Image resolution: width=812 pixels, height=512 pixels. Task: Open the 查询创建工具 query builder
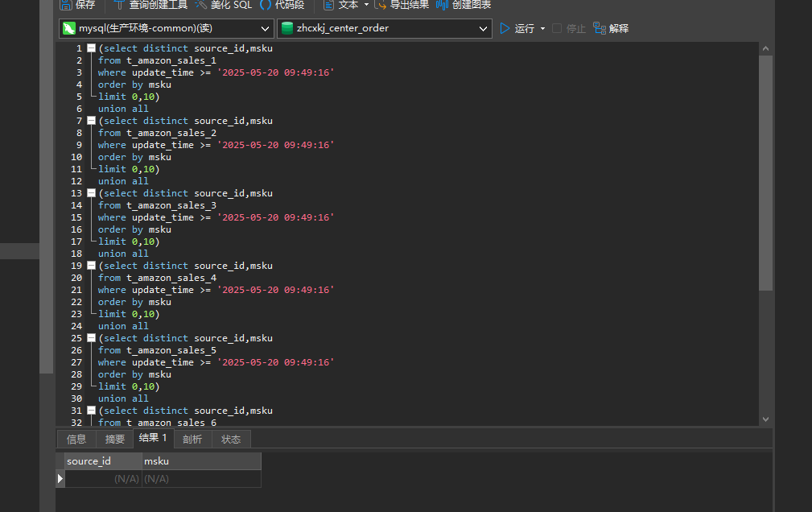click(150, 5)
